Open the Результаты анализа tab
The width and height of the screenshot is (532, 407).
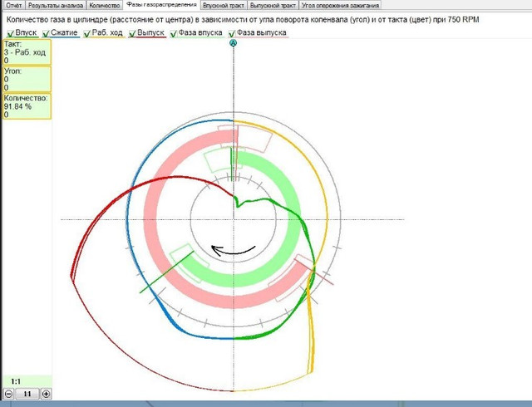pos(56,5)
